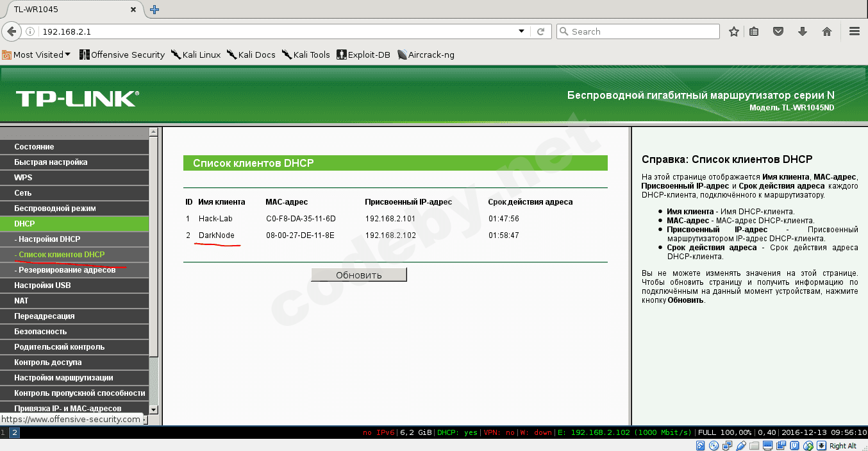Go to the home page icon
This screenshot has width=868, height=451.
click(827, 31)
